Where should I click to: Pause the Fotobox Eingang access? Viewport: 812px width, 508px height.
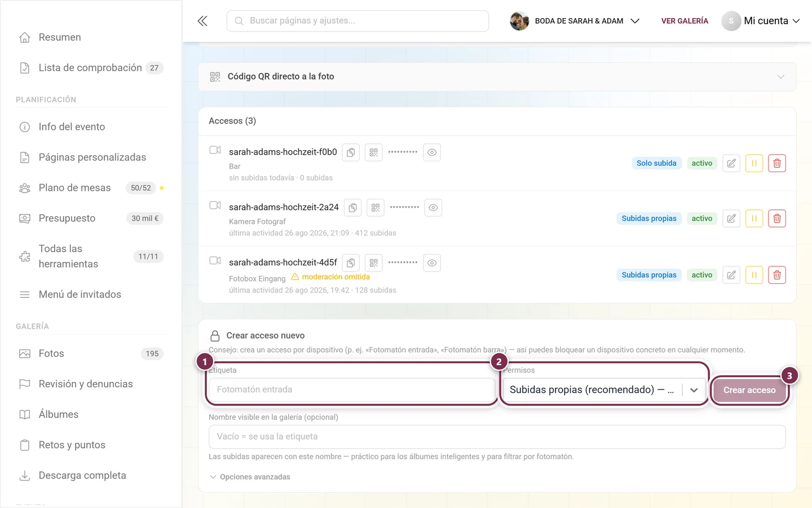click(x=754, y=275)
